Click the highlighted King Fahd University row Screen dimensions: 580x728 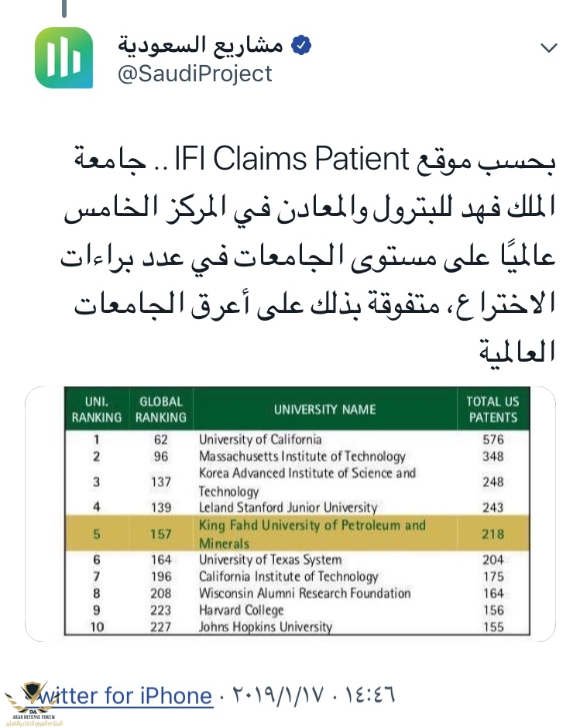tap(289, 534)
